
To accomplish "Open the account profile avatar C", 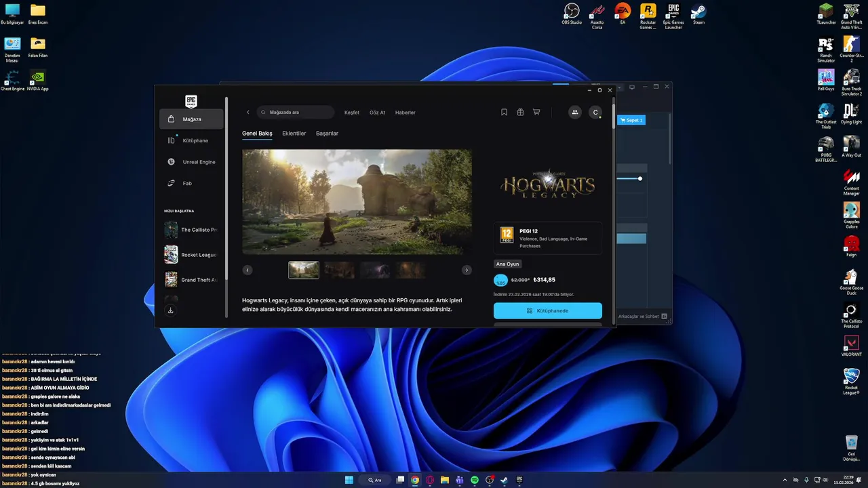I will point(595,113).
